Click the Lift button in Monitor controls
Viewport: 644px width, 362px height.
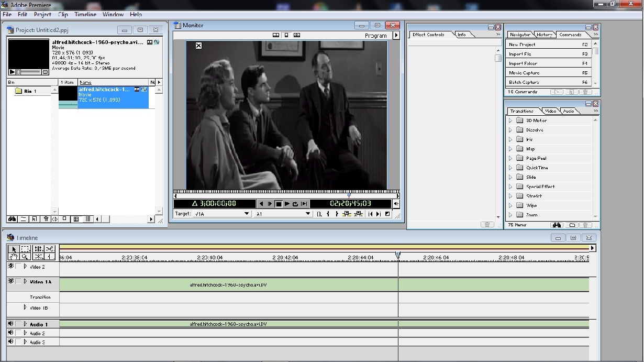[x=346, y=214]
